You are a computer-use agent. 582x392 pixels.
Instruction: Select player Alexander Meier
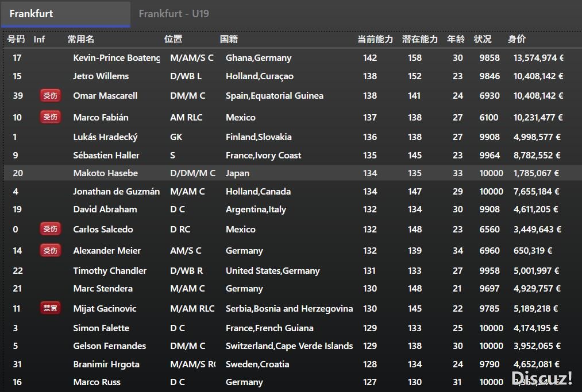point(107,251)
